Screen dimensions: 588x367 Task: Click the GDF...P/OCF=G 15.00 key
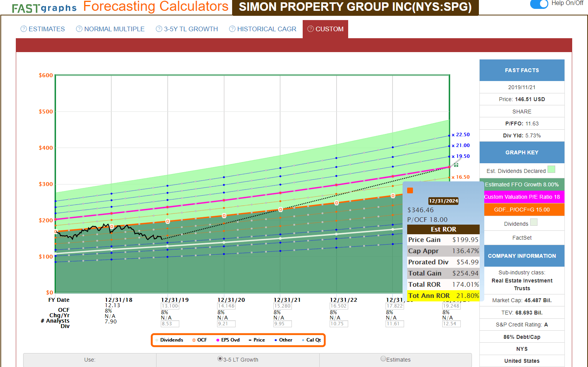pos(522,210)
